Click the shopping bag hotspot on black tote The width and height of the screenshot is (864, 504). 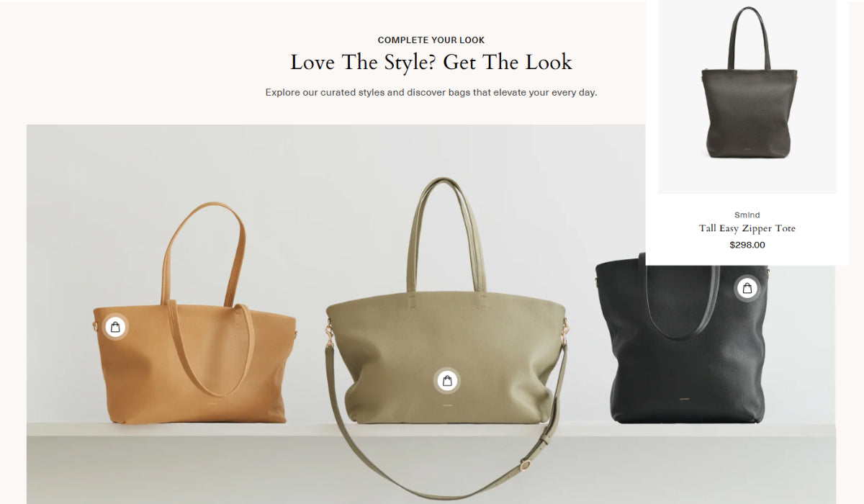pos(747,289)
